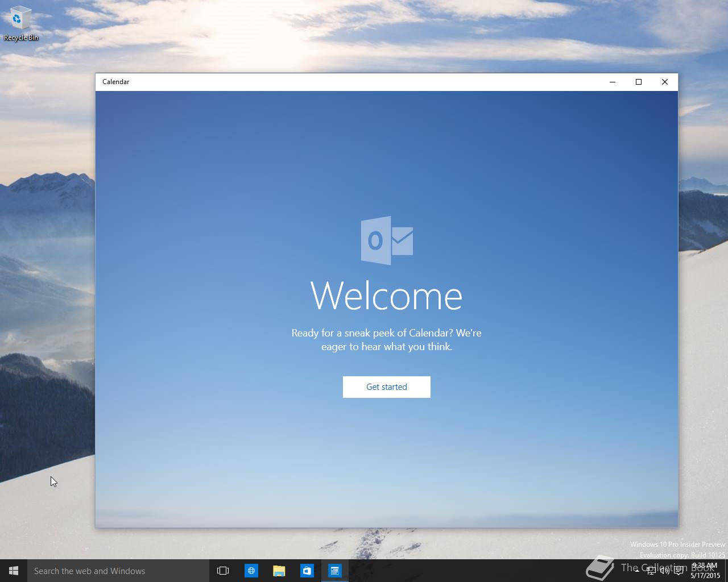The width and height of the screenshot is (728, 582).
Task: Show hidden system tray icons
Action: click(637, 571)
